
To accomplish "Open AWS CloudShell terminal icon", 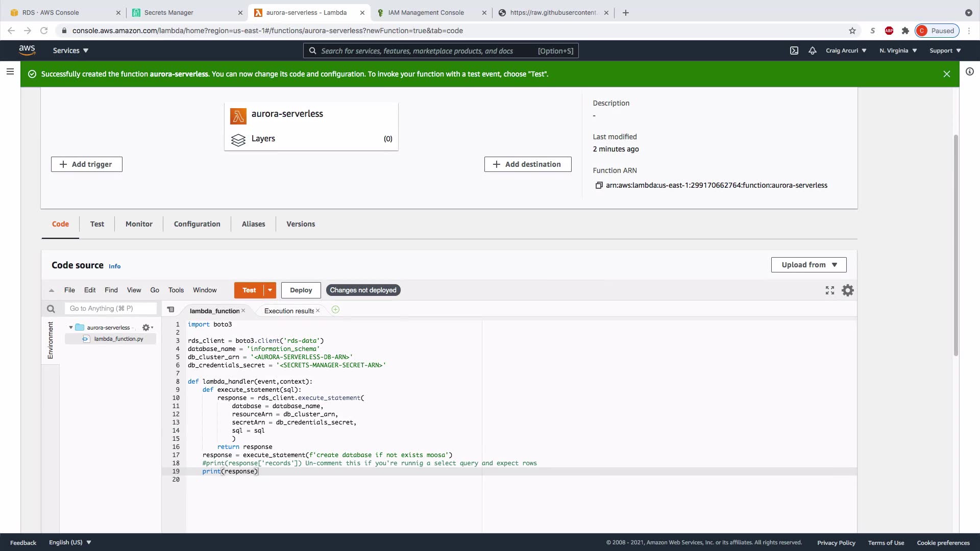I will pyautogui.click(x=794, y=51).
